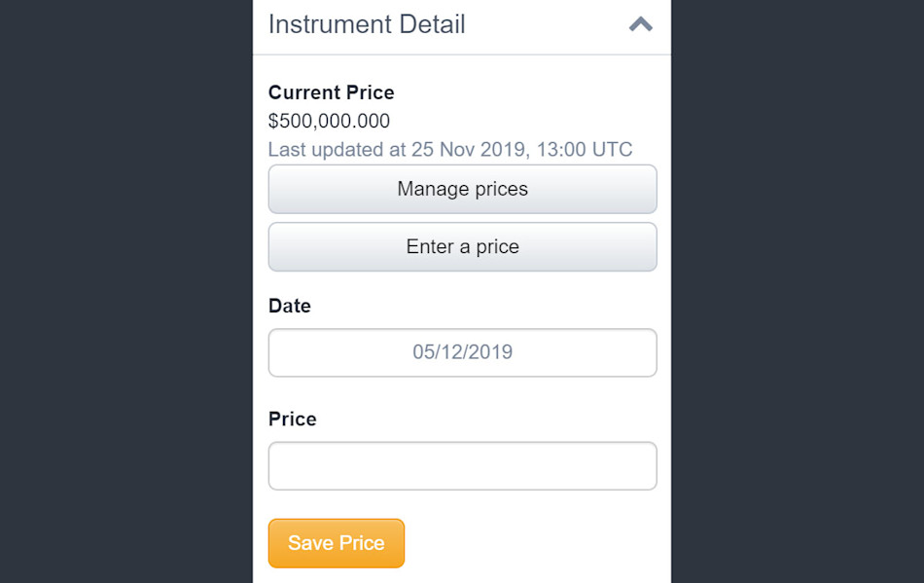This screenshot has height=583, width=924.
Task: Click blank space right of Date label
Action: [486, 306]
